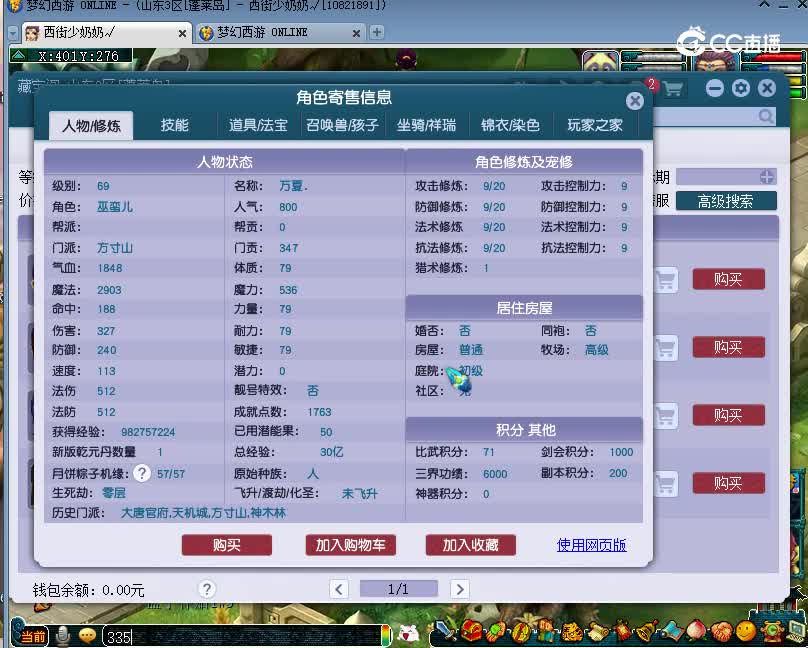This screenshot has height=648, width=808.
Task: Click the sword attack icon in bottom toolbar
Action: pos(444,630)
